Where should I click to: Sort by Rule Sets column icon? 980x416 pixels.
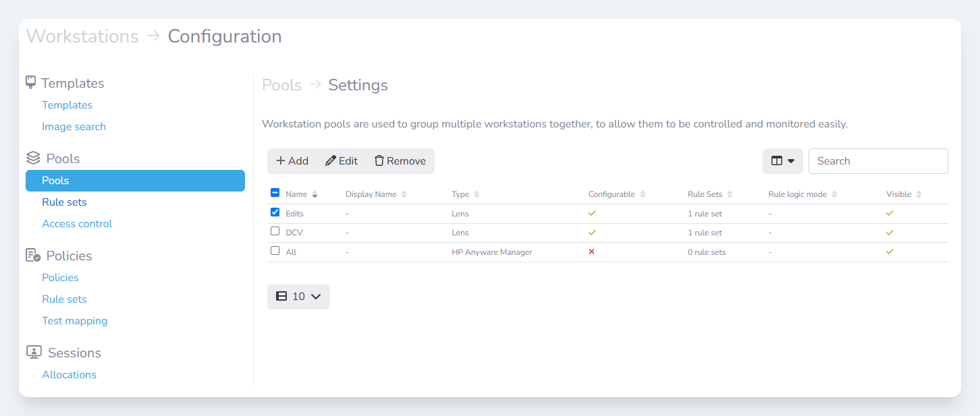coord(730,194)
